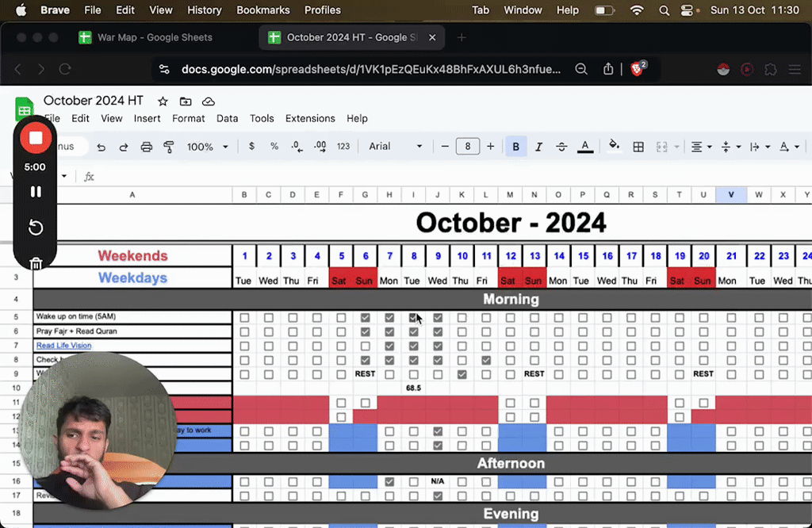Screen dimensions: 812x528
Task: Open merge type dropdown arrow
Action: [676, 147]
